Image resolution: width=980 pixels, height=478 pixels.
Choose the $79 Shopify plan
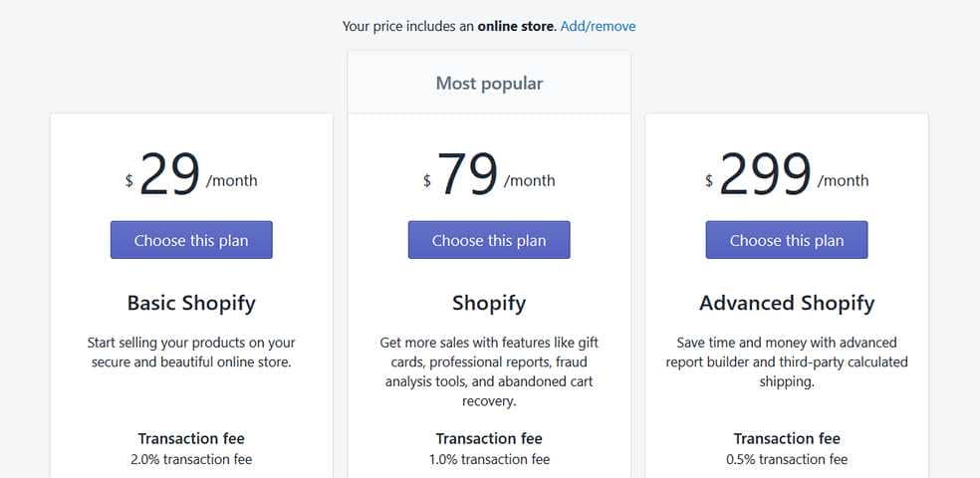tap(489, 240)
